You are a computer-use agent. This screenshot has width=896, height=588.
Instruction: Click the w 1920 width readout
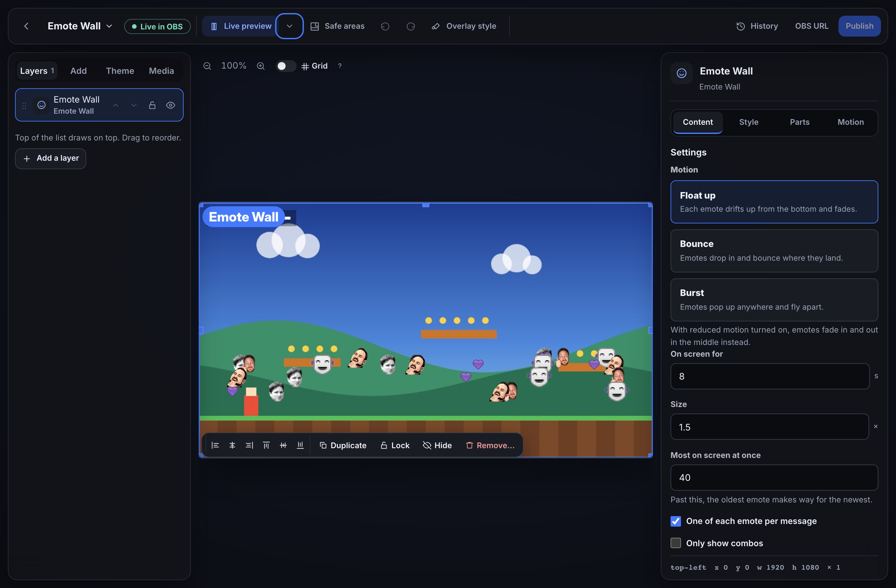pos(770,567)
